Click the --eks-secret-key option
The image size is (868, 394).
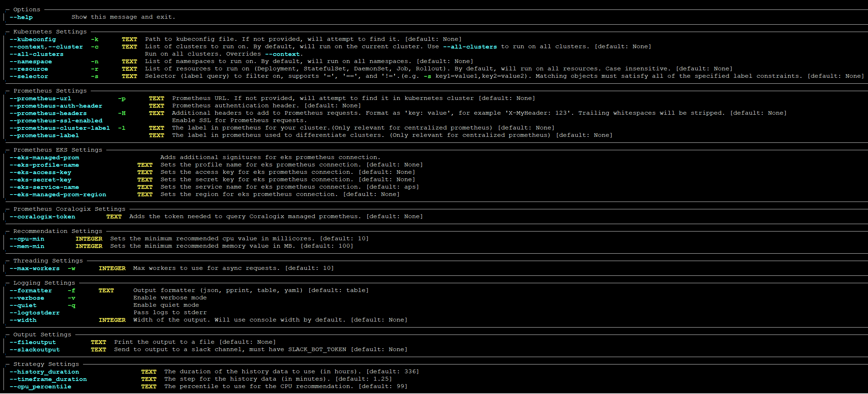[40, 180]
